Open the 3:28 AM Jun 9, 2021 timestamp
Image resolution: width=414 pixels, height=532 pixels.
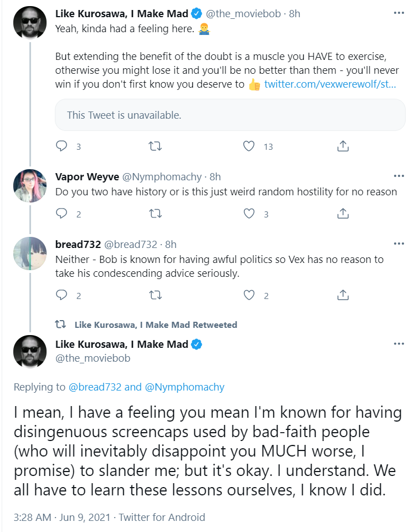click(x=62, y=517)
